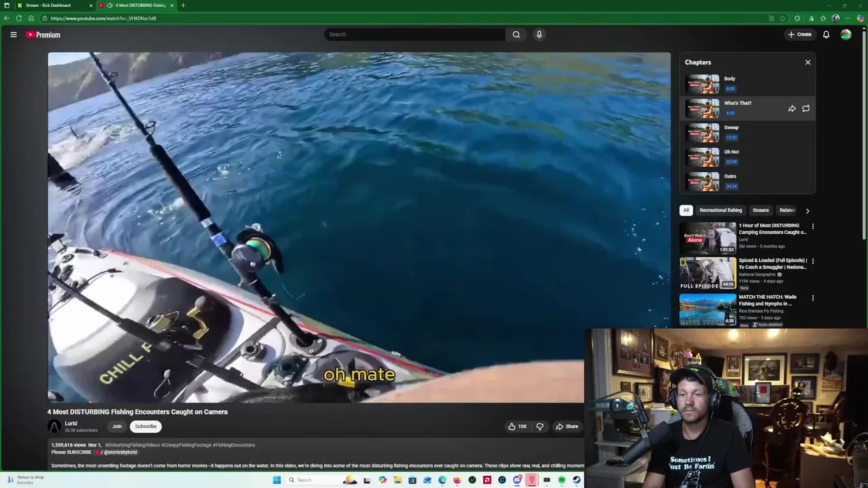Click the browser address bar URL

point(103,18)
